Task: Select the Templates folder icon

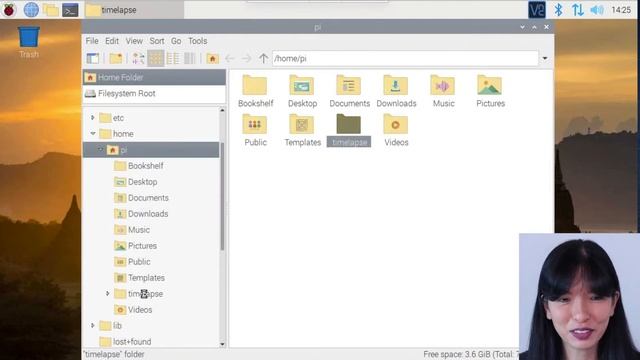Action: (x=302, y=130)
